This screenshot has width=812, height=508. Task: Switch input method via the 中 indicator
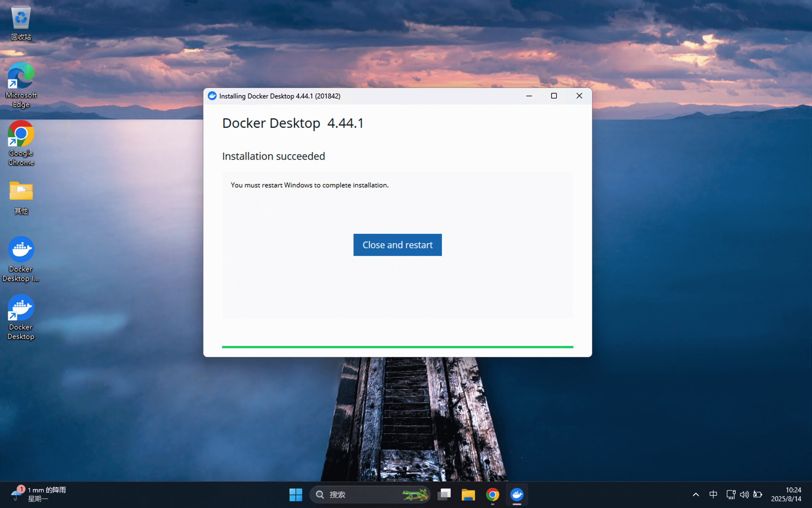click(713, 494)
